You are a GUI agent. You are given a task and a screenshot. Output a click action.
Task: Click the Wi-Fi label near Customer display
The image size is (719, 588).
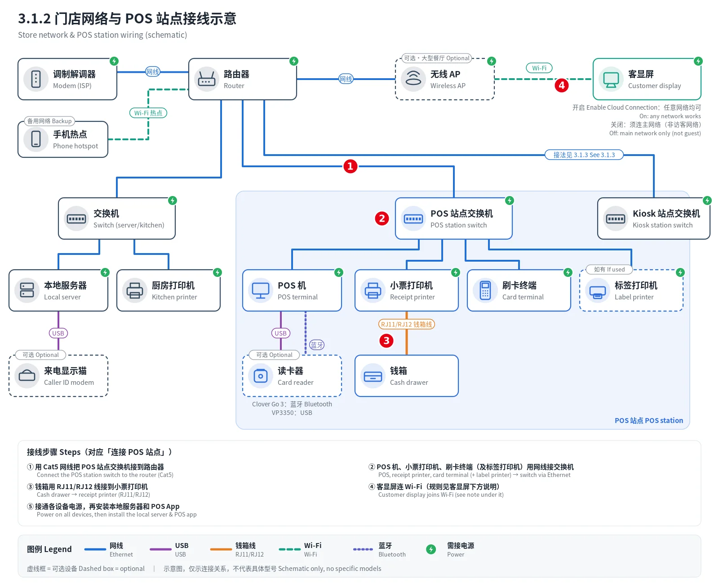[539, 68]
